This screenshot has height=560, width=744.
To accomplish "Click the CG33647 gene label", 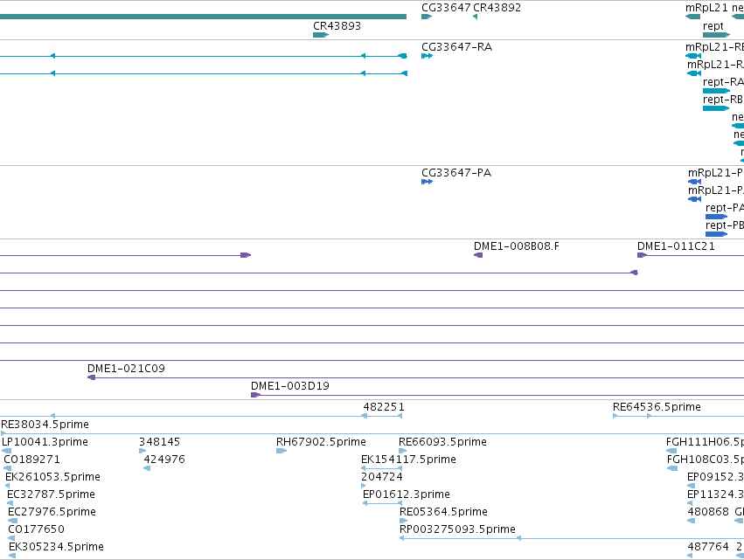I will (446, 8).
